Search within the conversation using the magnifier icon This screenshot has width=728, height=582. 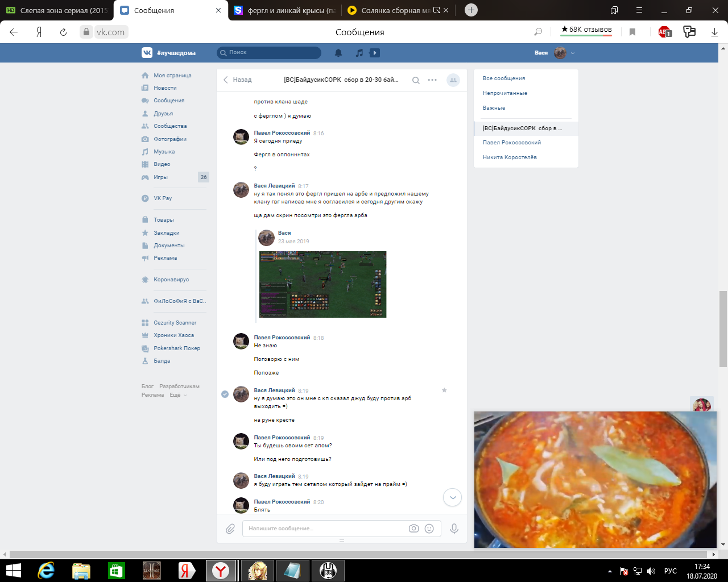point(415,80)
